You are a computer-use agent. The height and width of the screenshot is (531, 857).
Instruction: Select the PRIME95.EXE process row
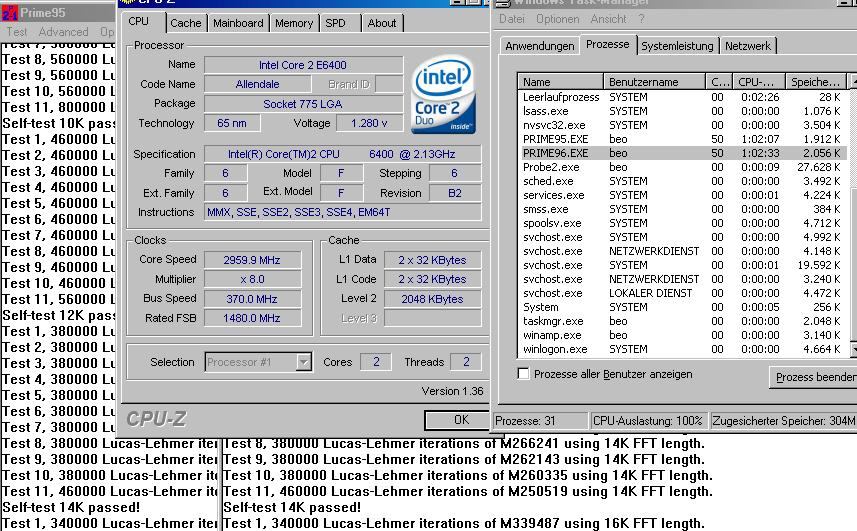[x=682, y=139]
